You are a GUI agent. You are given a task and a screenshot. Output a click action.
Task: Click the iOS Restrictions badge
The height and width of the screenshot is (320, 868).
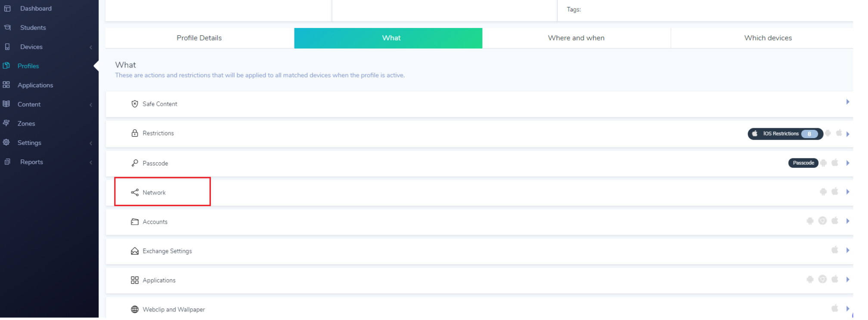(786, 134)
